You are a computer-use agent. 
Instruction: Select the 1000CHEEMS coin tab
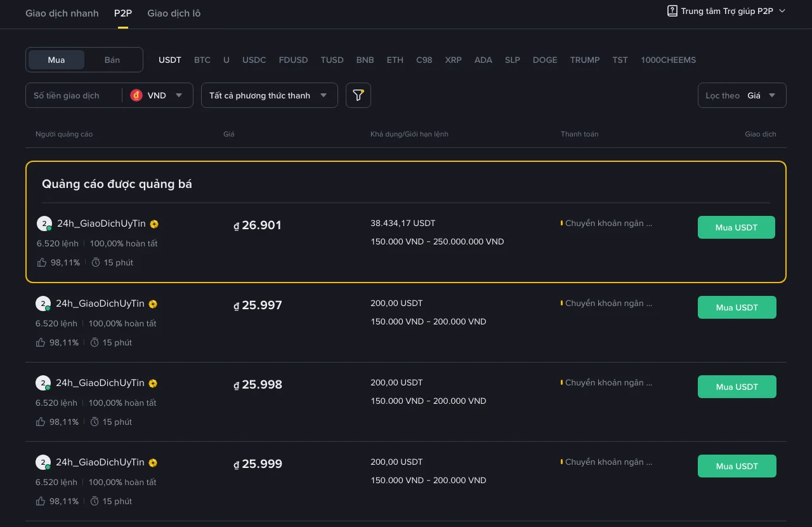coord(669,60)
